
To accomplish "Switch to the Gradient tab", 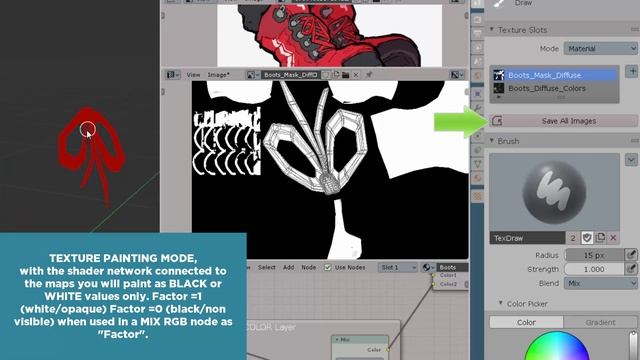I will tap(600, 322).
